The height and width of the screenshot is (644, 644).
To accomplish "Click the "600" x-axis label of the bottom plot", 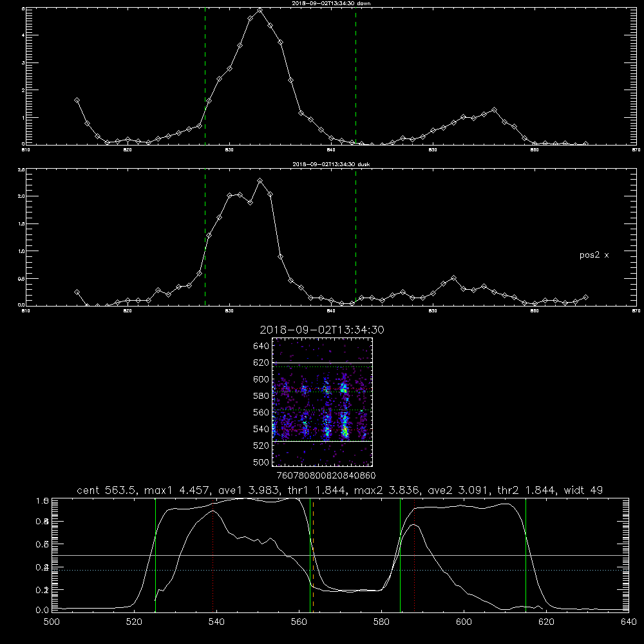I will pyautogui.click(x=464, y=622).
